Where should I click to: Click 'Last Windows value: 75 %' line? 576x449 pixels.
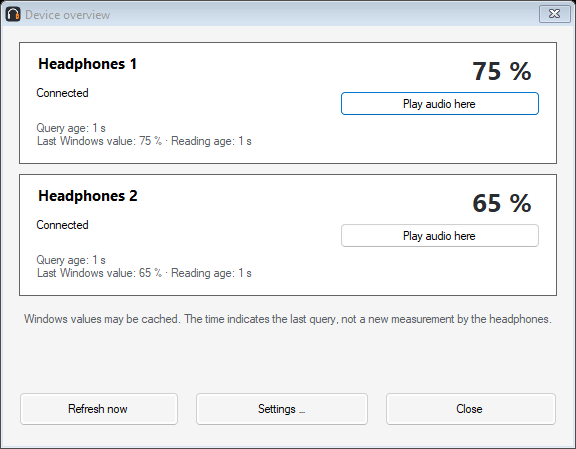144,141
